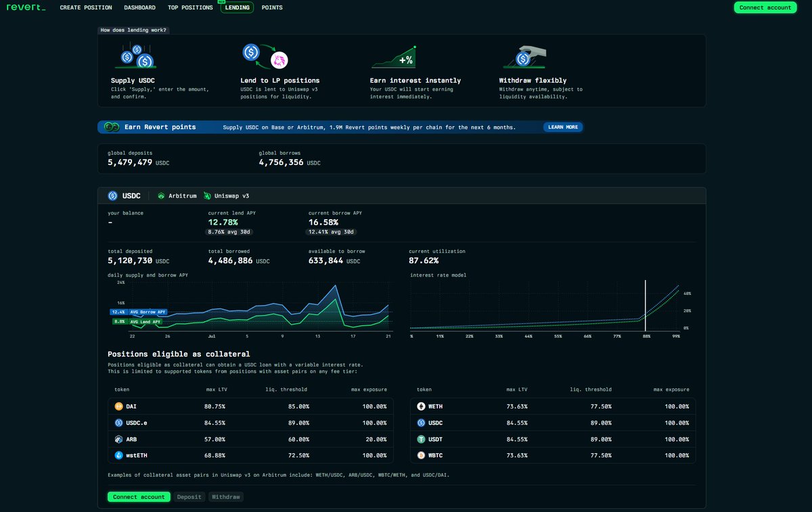
Task: Click the WETH token icon
Action: click(x=420, y=406)
